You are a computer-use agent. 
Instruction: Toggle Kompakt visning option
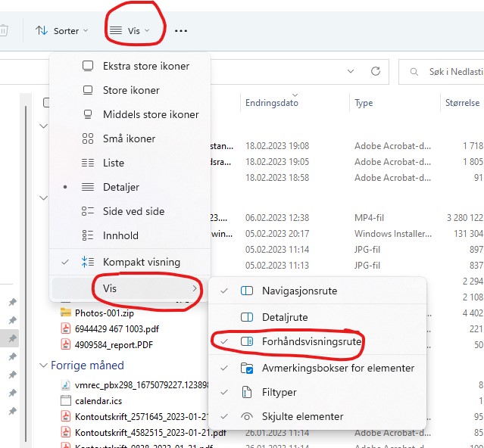click(x=141, y=262)
